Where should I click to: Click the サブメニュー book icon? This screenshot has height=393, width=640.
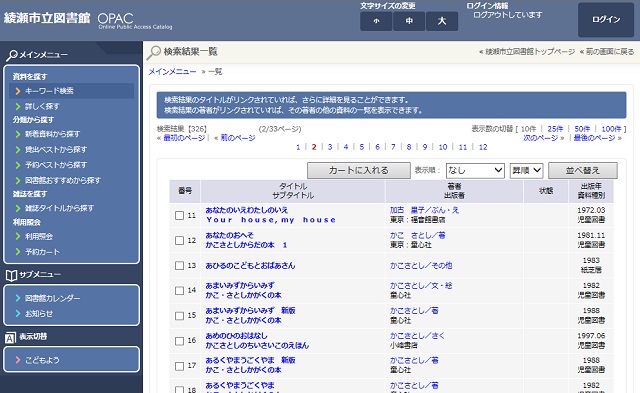(x=11, y=275)
